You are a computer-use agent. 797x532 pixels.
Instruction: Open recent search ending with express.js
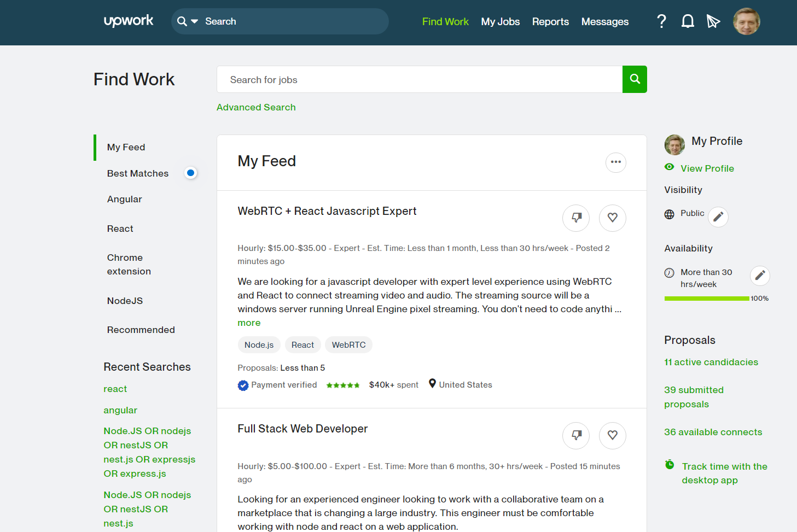click(x=149, y=452)
